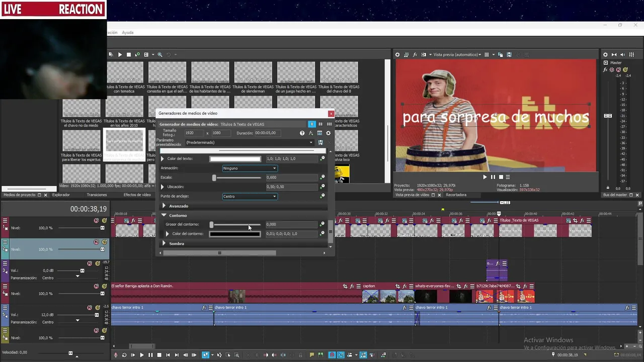Select the Medios de proyecto tab
This screenshot has height=362, width=644.
tap(20, 195)
